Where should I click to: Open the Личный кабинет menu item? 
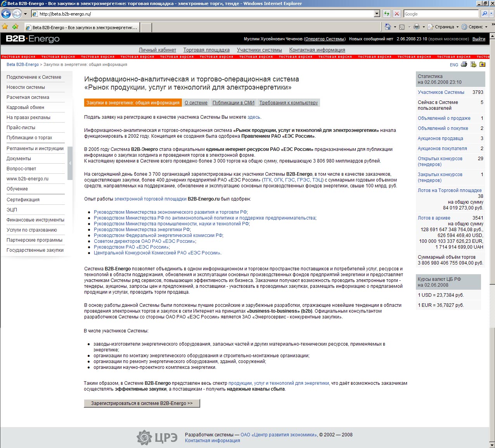[x=157, y=50]
